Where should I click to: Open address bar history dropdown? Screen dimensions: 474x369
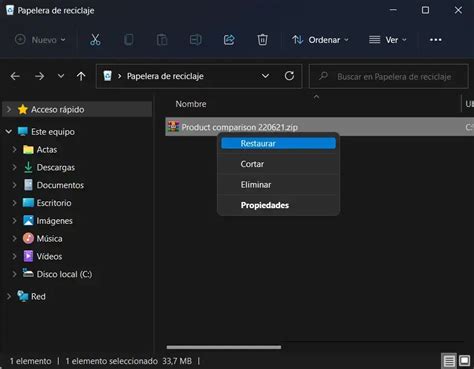point(265,76)
